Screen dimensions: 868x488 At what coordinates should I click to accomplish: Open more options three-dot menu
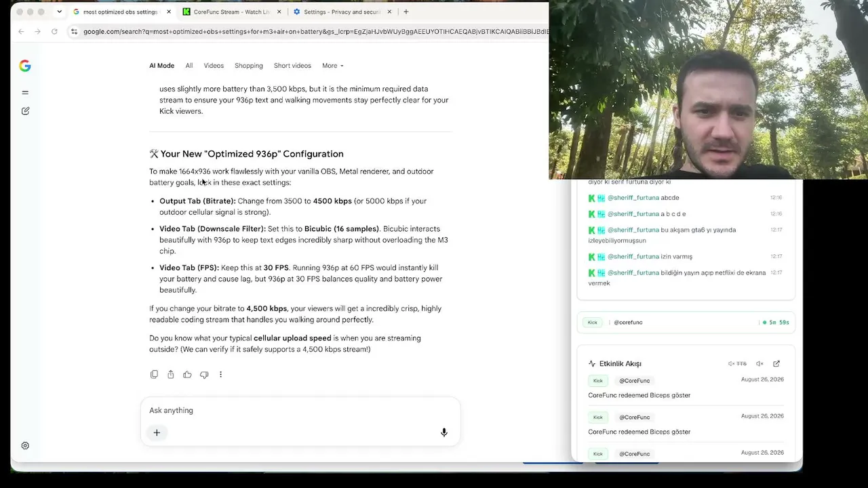220,375
